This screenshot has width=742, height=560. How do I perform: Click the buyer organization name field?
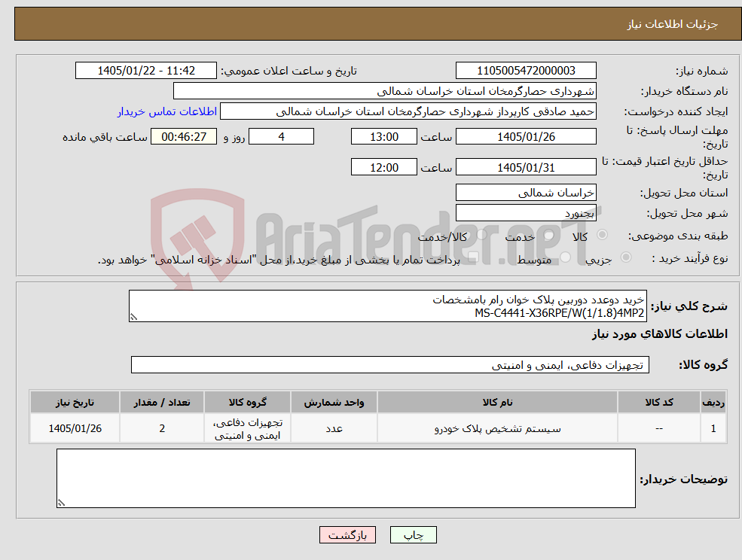coord(385,91)
